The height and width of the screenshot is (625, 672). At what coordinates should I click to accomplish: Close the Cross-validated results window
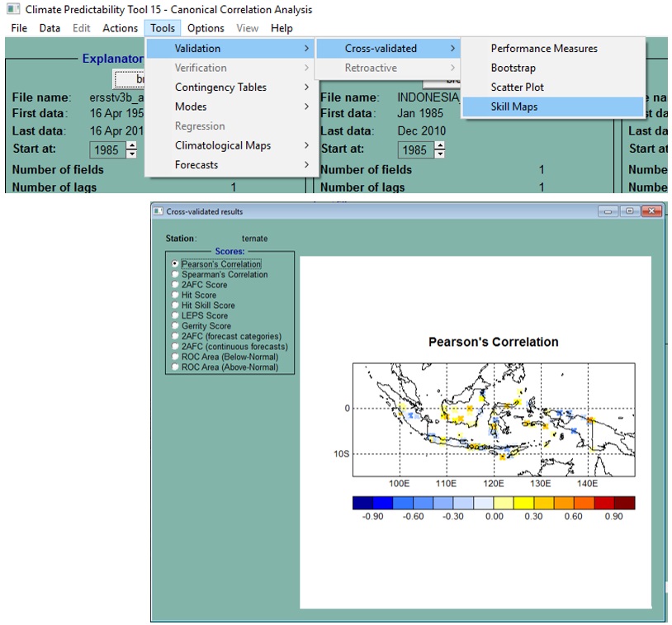[x=651, y=211]
